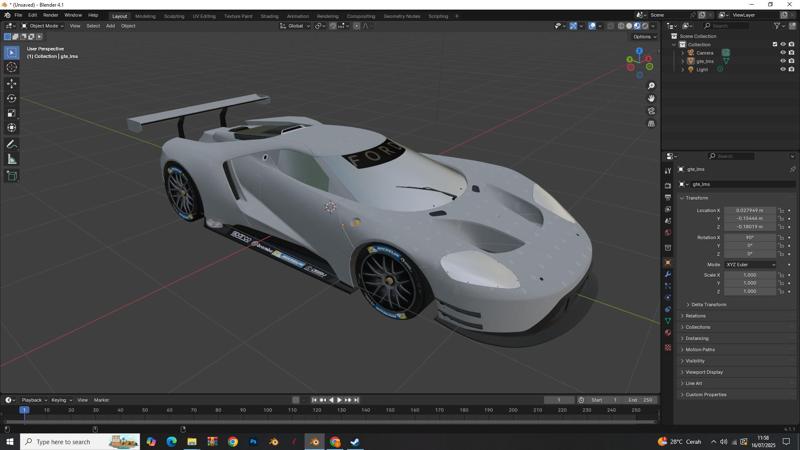Screen dimensions: 800x450
Task: Open the Physics properties tab
Action: tap(668, 297)
